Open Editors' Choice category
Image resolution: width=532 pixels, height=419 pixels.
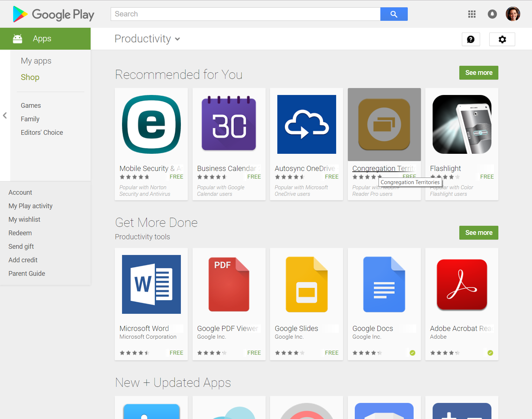pos(42,133)
